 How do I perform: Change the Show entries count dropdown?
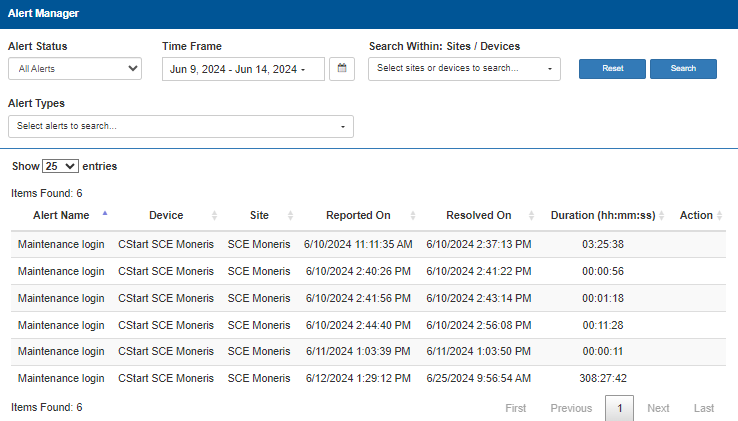(x=60, y=166)
